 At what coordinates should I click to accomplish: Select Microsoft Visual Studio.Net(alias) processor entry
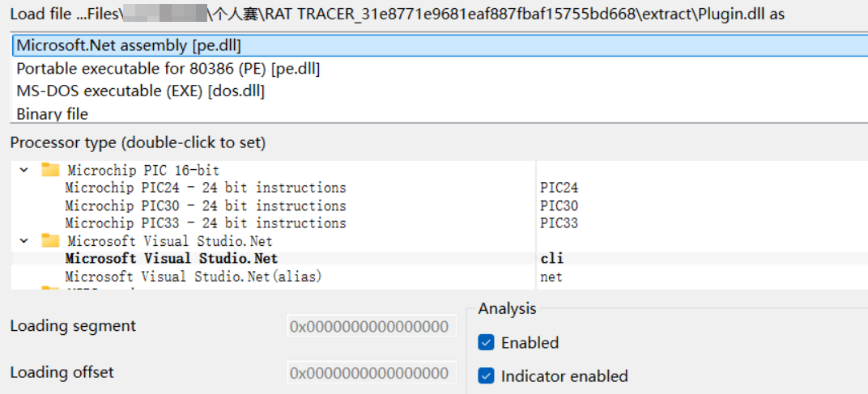point(193,277)
